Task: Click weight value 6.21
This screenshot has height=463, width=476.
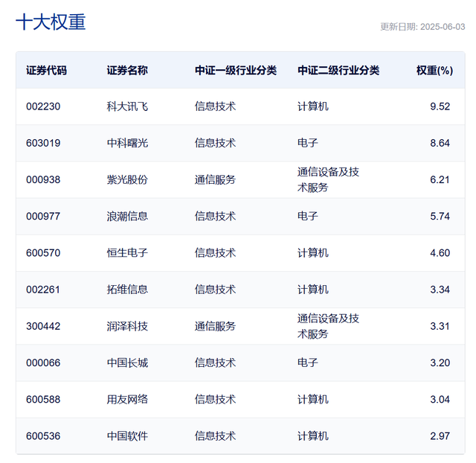Action: coord(440,180)
